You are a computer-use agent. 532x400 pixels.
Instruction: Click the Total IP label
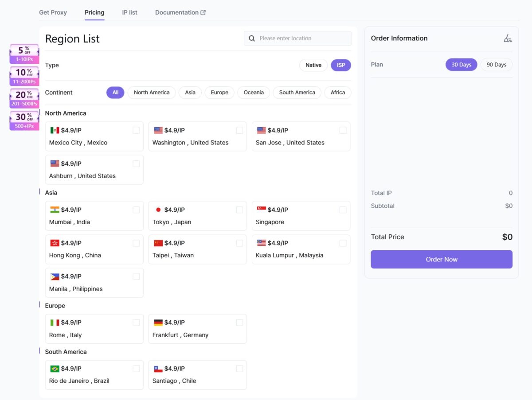(x=381, y=193)
